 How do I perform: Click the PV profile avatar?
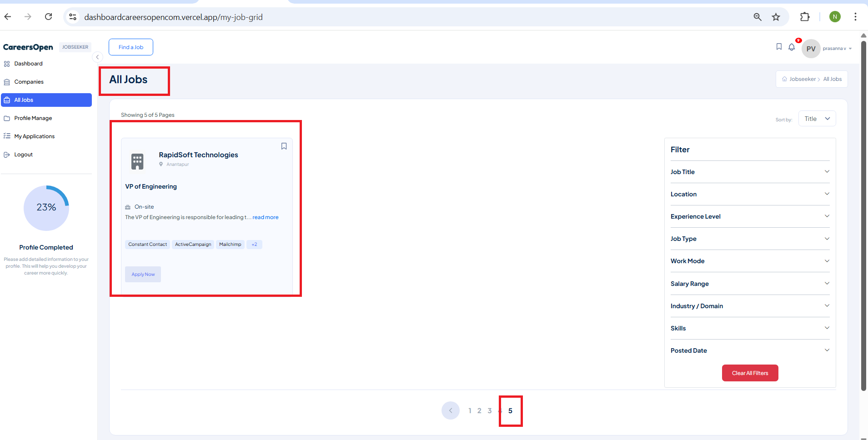click(x=811, y=49)
